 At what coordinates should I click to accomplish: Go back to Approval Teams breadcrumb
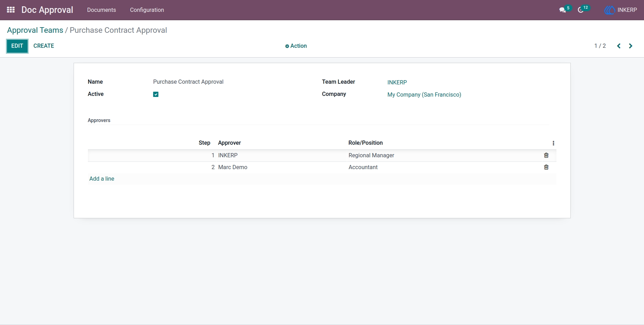tap(35, 30)
